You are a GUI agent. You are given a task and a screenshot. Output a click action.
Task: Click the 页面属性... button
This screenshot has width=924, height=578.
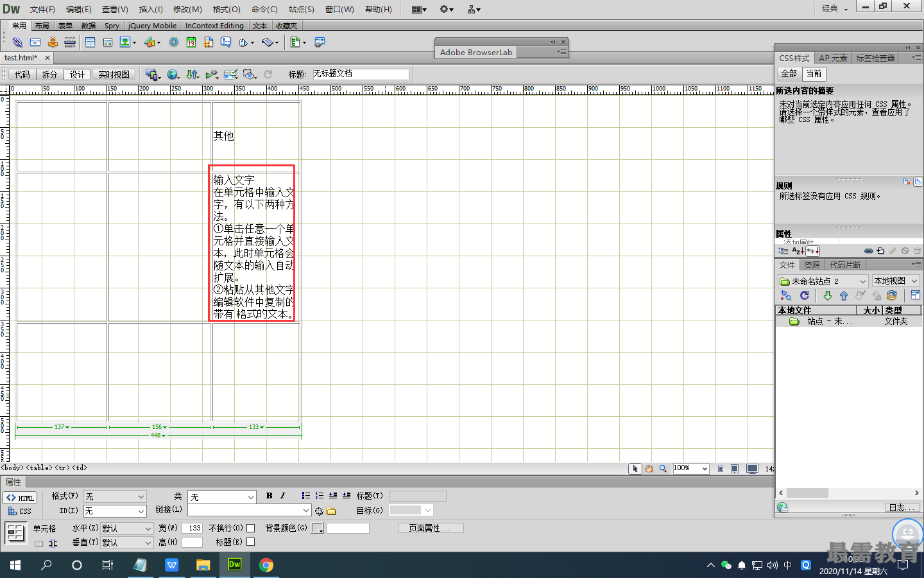point(431,528)
